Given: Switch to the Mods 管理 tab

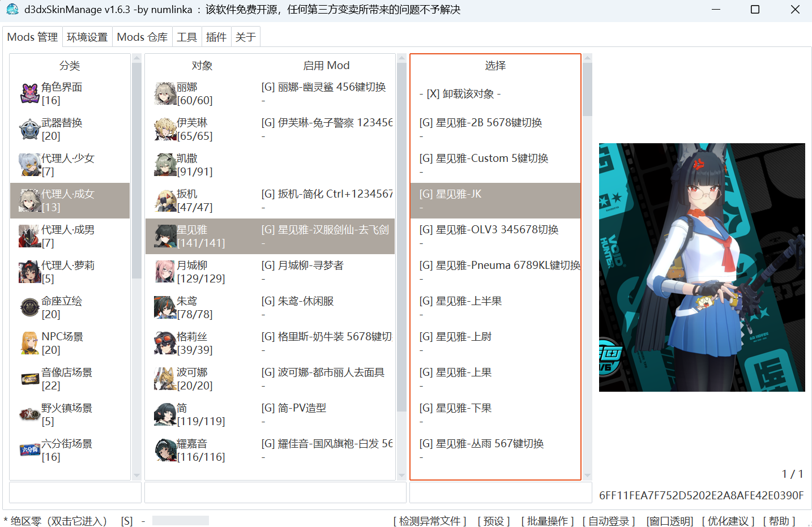Looking at the screenshot, I should tap(32, 37).
